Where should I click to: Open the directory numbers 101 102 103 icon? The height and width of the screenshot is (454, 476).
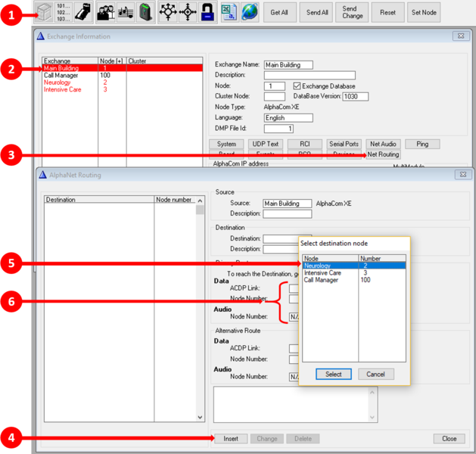click(63, 12)
